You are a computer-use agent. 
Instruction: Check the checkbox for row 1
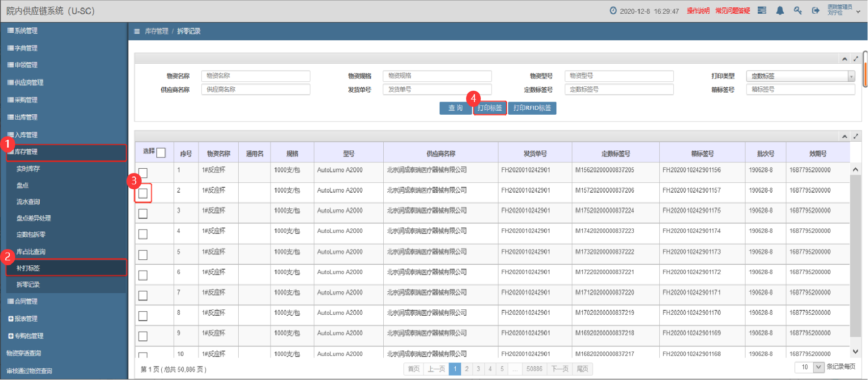(x=143, y=173)
